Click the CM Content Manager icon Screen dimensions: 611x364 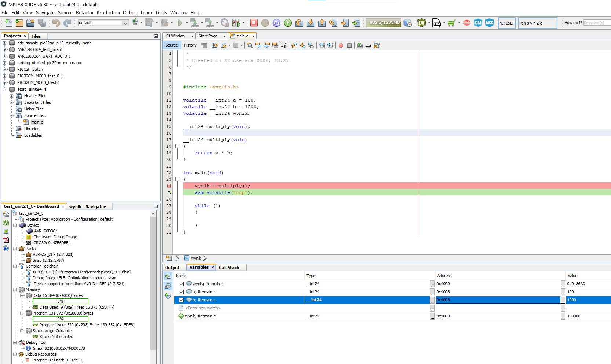click(478, 23)
